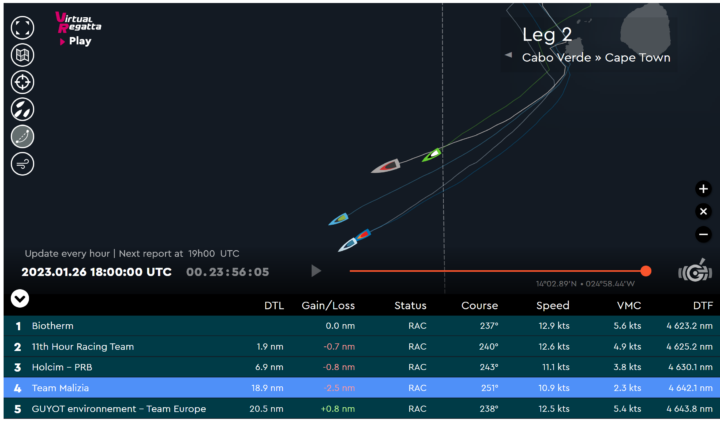Zoom in the map with plus
This screenshot has height=424, width=720.
pyautogui.click(x=703, y=189)
